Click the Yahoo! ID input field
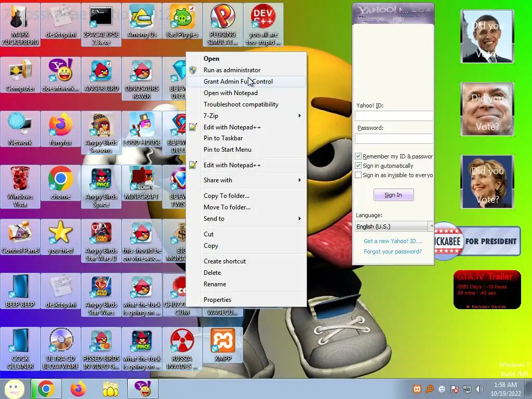The width and height of the screenshot is (532, 399). click(x=394, y=116)
